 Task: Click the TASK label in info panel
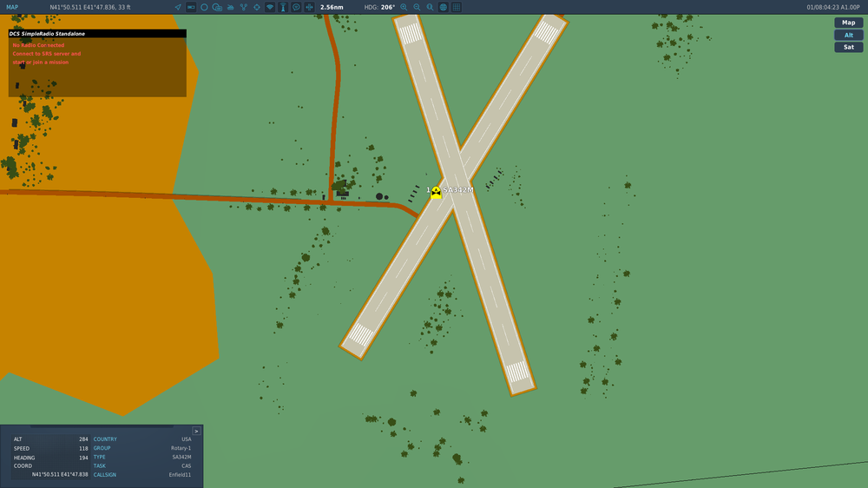100,465
